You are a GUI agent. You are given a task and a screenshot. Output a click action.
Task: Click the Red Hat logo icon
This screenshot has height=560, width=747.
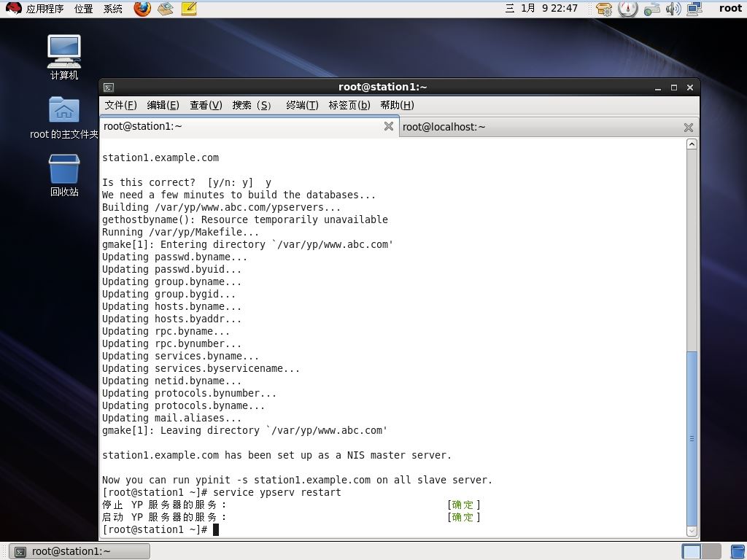point(14,9)
